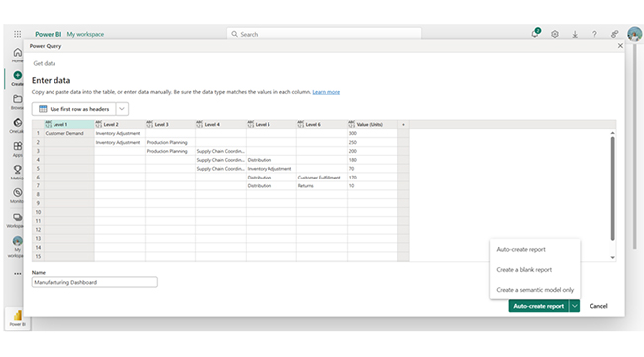Open the app launcher waffle icon
644x357 pixels.
click(17, 34)
